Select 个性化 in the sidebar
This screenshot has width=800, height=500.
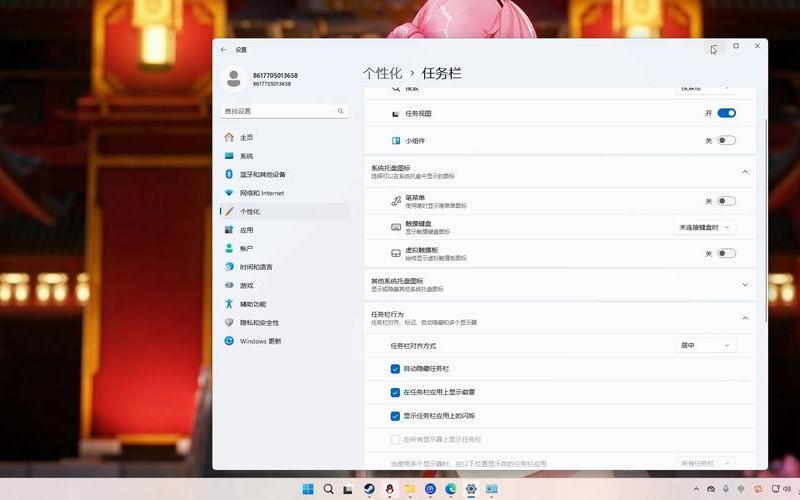285,211
